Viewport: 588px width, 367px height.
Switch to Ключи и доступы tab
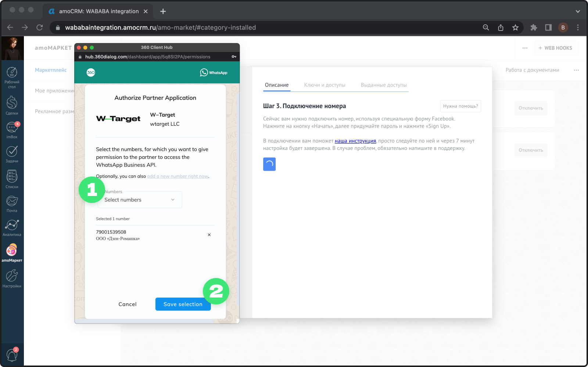pos(325,85)
